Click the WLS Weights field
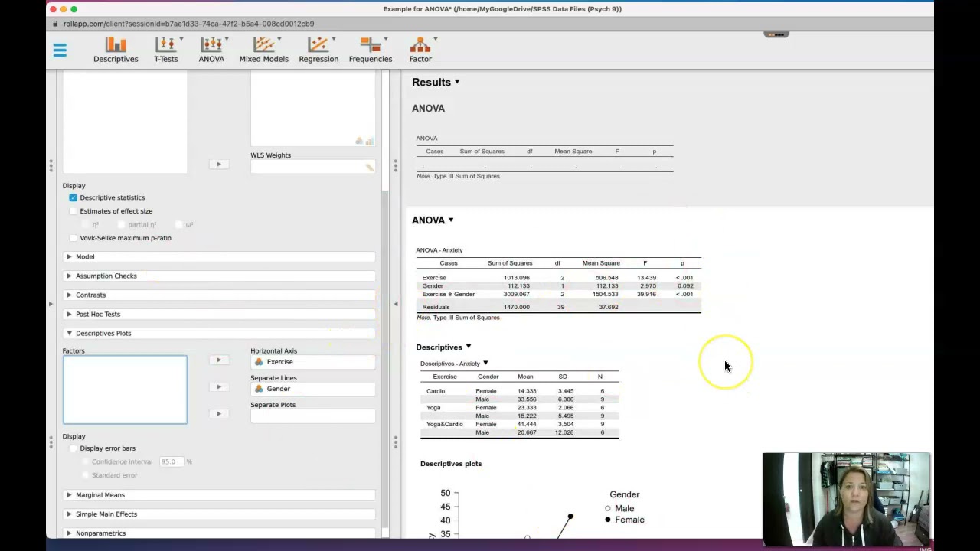The width and height of the screenshot is (980, 551). tap(313, 168)
